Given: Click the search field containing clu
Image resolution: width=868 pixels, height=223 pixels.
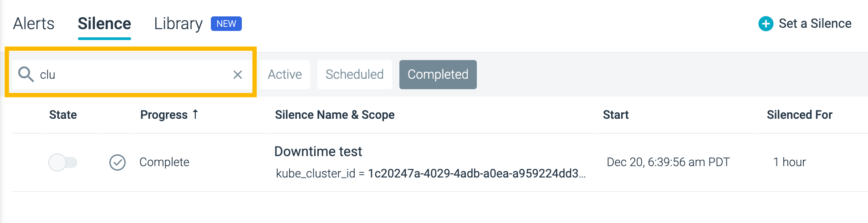Looking at the screenshot, I should [131, 75].
